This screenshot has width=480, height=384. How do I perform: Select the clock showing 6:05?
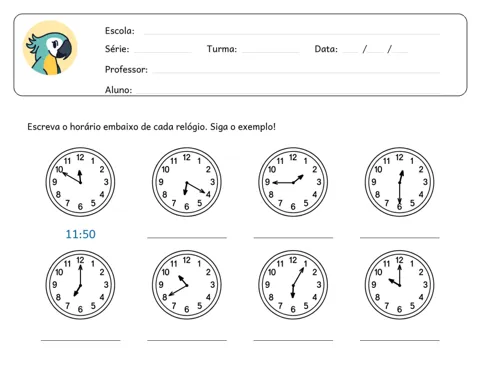point(293,285)
